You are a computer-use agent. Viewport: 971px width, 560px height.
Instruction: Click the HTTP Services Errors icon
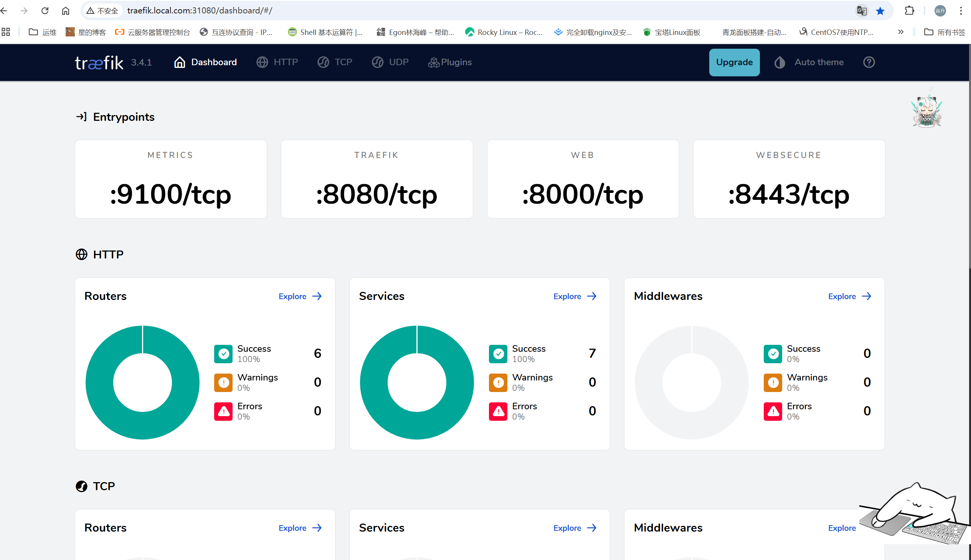pyautogui.click(x=498, y=412)
